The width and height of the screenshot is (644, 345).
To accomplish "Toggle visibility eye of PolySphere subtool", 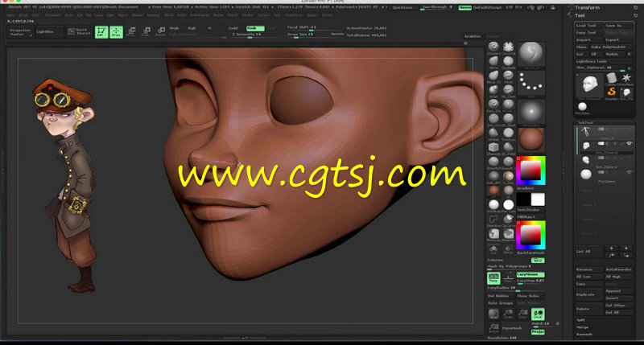I will (630, 172).
